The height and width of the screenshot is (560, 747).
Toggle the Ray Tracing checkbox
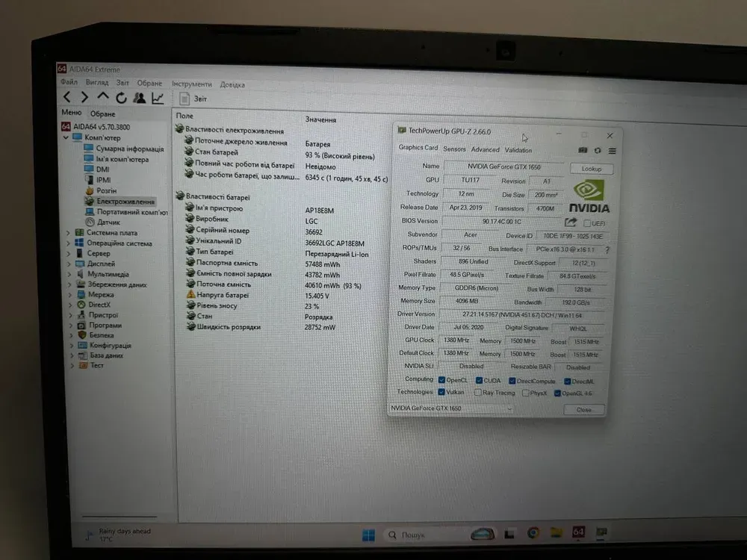click(x=478, y=393)
